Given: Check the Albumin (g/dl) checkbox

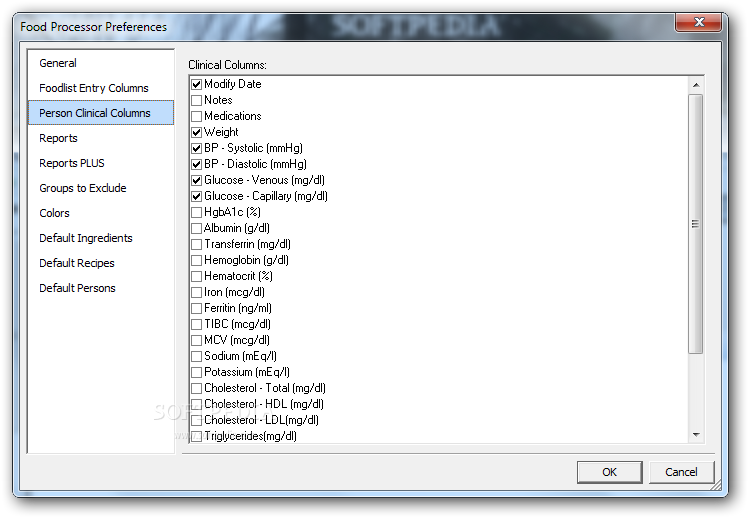Looking at the screenshot, I should pos(196,228).
